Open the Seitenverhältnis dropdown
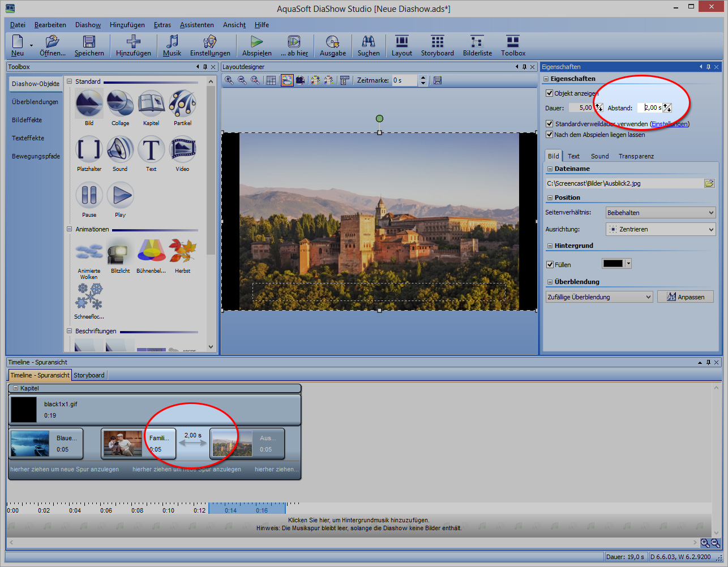Screen dimensions: 728x567 pos(660,213)
